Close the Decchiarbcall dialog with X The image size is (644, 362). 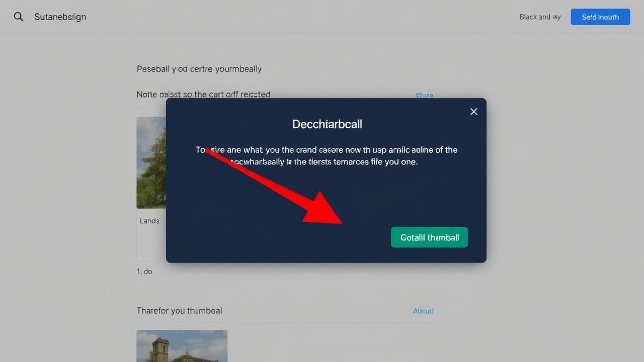473,112
